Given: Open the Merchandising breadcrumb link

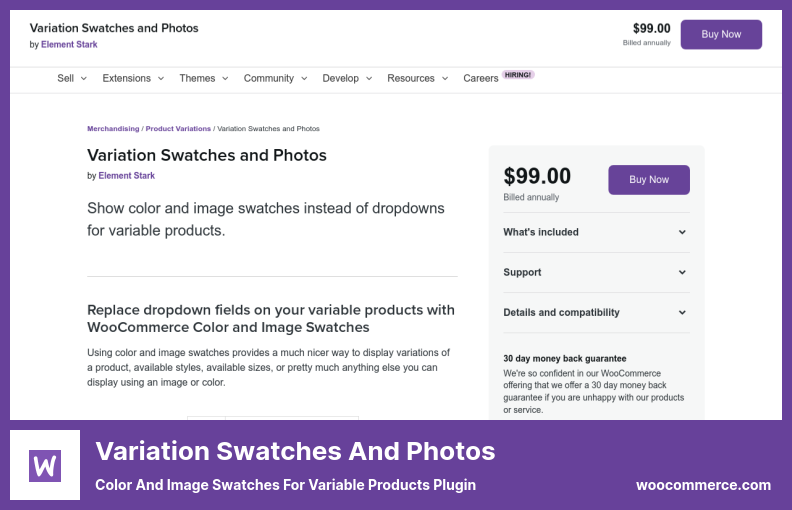Looking at the screenshot, I should (113, 129).
